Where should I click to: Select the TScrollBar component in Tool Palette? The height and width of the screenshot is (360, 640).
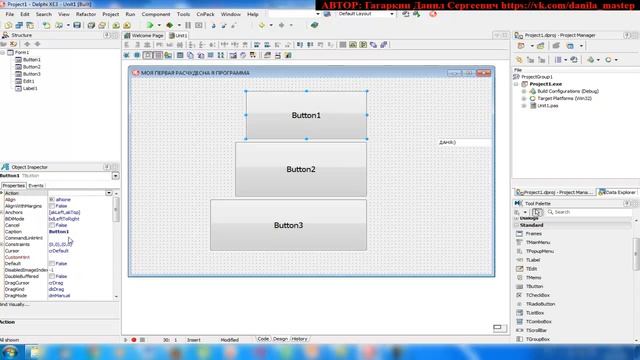click(536, 330)
